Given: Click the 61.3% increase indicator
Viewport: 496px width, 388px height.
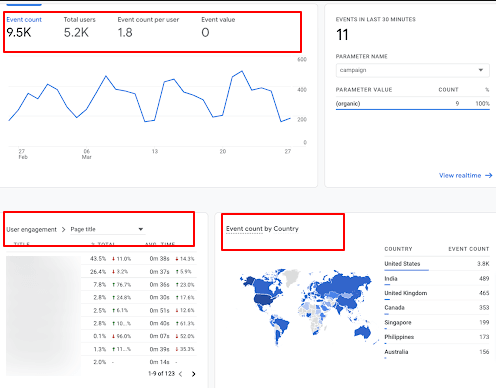Looking at the screenshot, I should (185, 323).
